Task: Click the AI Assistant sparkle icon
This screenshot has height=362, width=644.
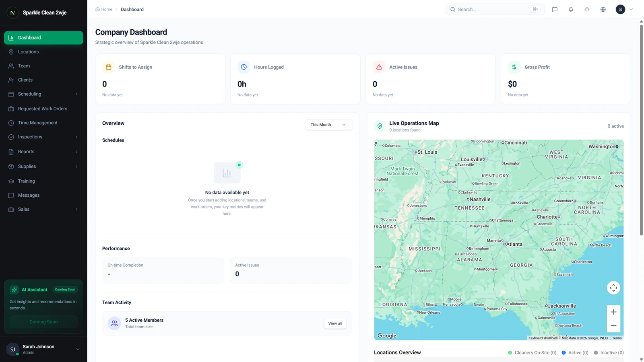Action: click(x=14, y=290)
